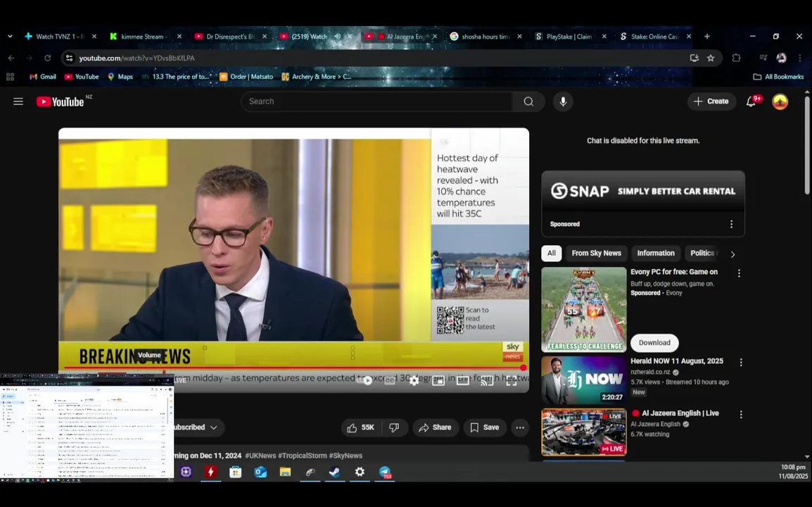
Task: Save the video to a playlist
Action: point(485,427)
